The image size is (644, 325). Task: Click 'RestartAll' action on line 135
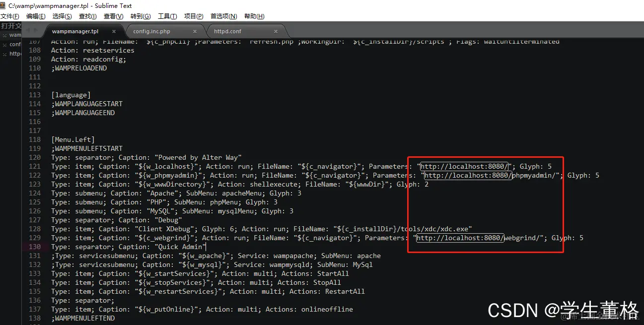pos(345,291)
